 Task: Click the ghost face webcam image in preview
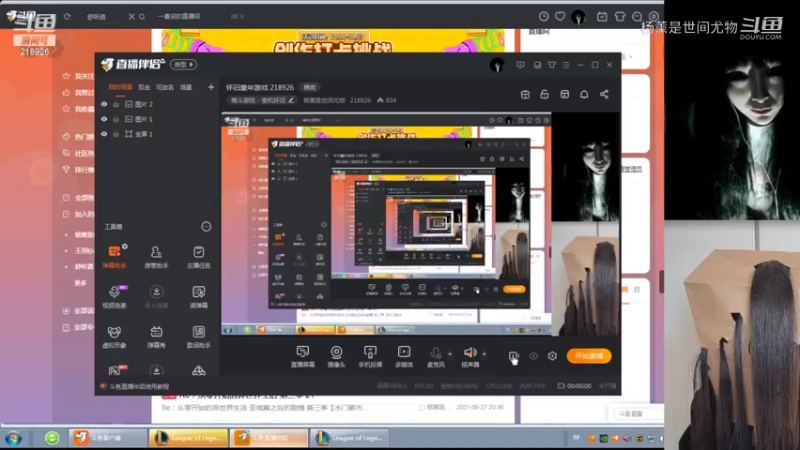(x=586, y=167)
